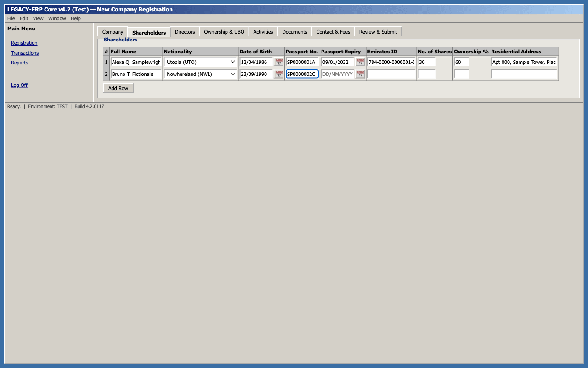The image size is (588, 368).
Task: Click the Bruno T. Fictionale full name field
Action: 136,74
